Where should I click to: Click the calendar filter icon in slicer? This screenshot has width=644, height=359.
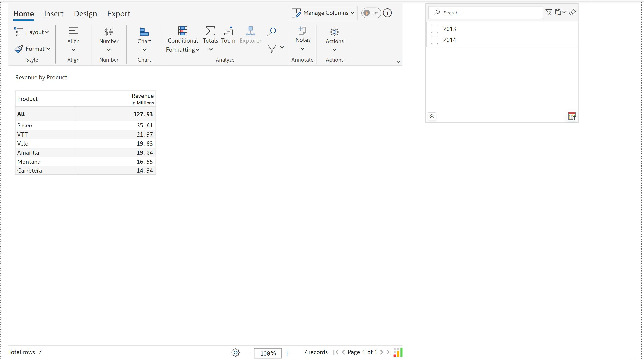[x=572, y=116]
